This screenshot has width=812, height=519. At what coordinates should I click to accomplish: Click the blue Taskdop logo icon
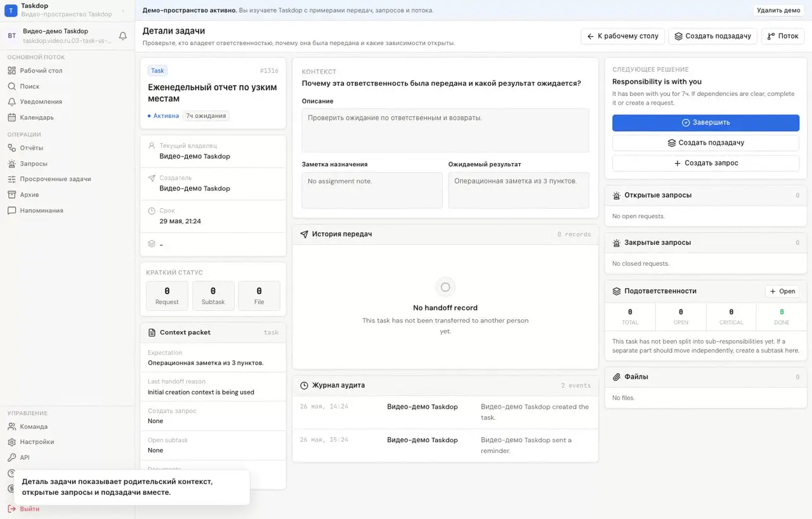click(11, 10)
